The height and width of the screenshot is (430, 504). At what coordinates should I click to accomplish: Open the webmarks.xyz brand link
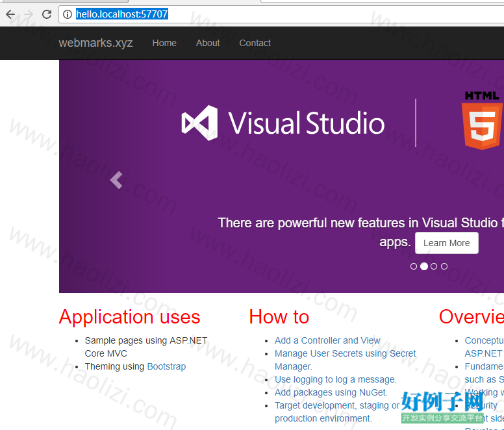95,43
